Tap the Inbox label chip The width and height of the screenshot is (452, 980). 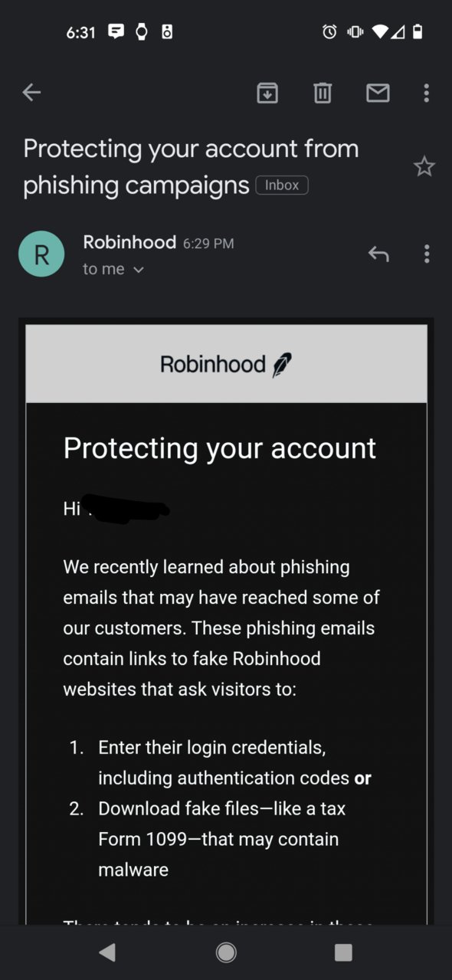click(282, 185)
